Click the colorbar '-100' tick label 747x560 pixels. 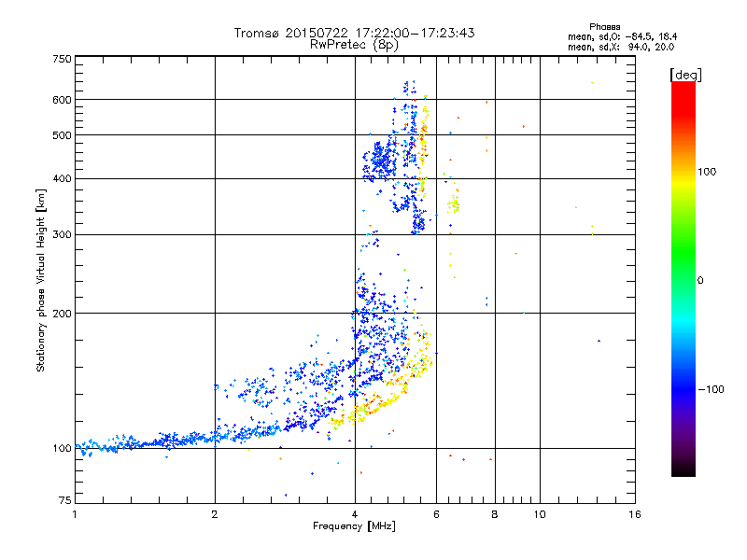click(x=712, y=389)
